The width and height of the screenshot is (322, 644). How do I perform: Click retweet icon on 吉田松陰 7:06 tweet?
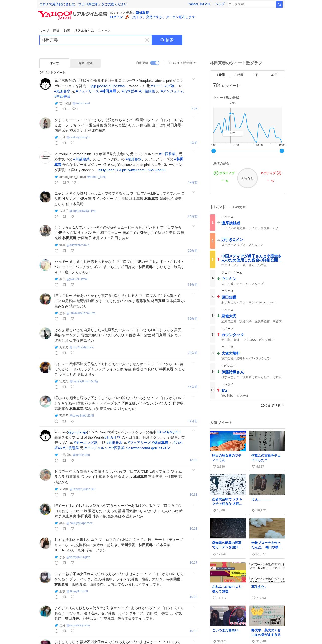click(x=64, y=109)
